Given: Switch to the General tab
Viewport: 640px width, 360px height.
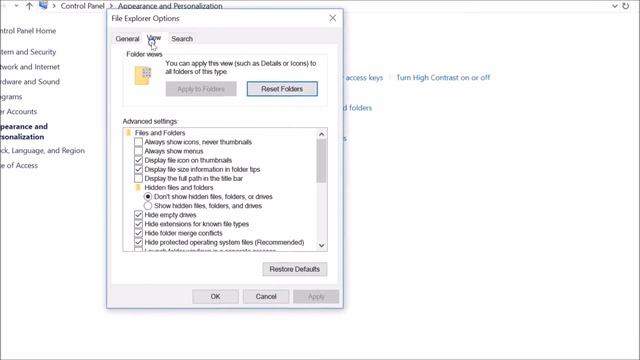Looking at the screenshot, I should tap(127, 39).
